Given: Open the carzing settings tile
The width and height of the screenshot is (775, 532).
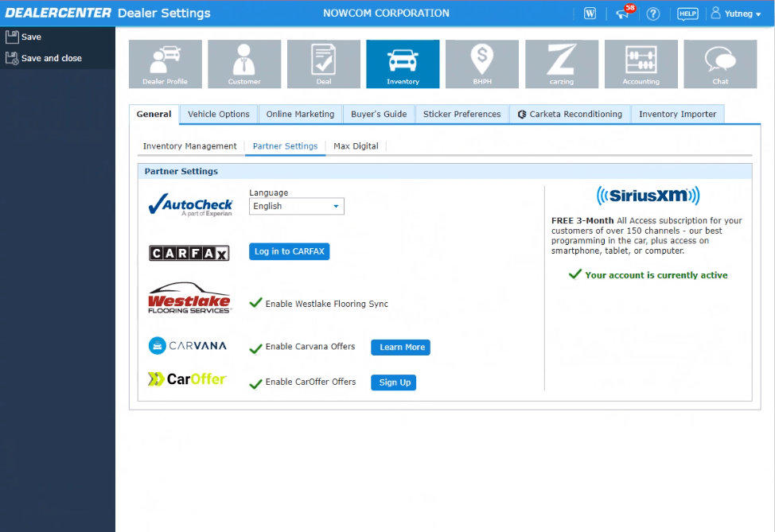Looking at the screenshot, I should pyautogui.click(x=562, y=64).
